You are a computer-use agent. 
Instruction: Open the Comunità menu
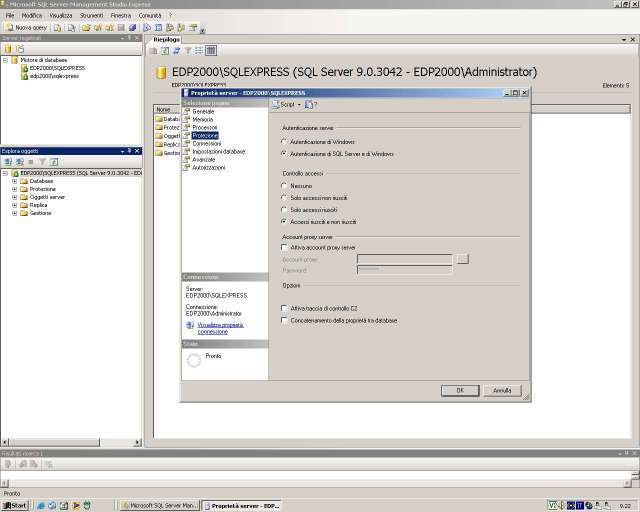(150, 16)
